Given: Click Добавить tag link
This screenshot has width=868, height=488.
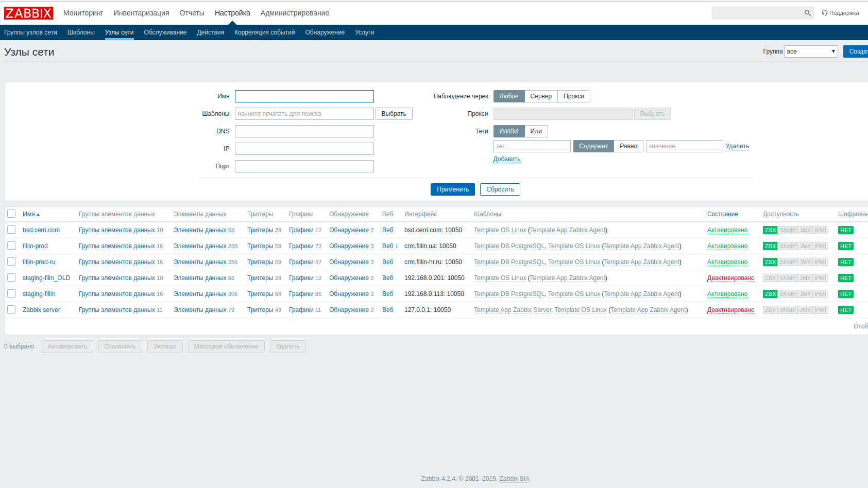Looking at the screenshot, I should tap(507, 159).
